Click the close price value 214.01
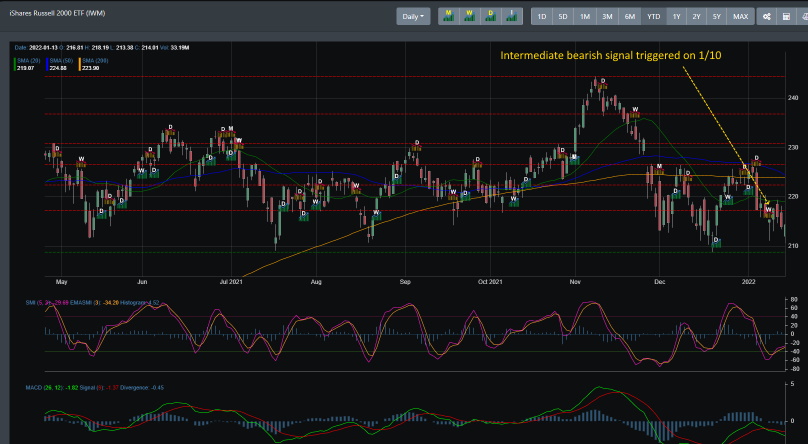808x444 pixels. pyautogui.click(x=150, y=47)
